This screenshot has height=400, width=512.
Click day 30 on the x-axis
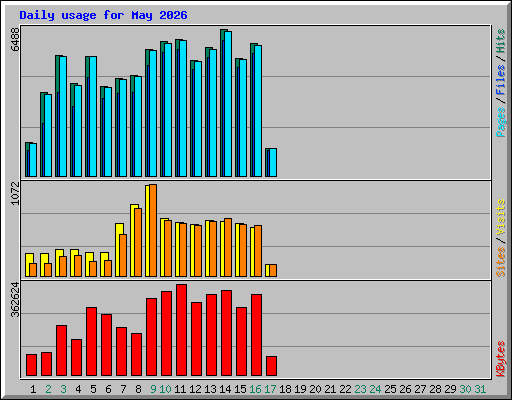pos(465,389)
